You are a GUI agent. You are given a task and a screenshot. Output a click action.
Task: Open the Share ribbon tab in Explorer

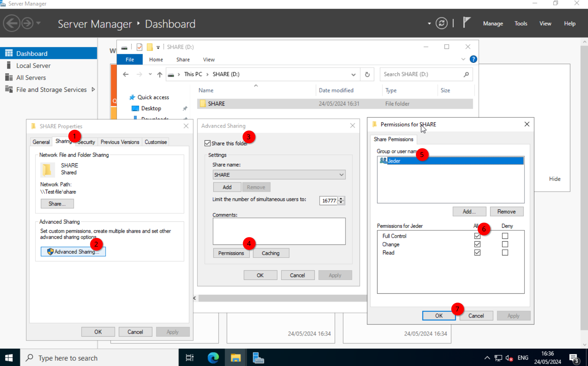click(x=183, y=60)
